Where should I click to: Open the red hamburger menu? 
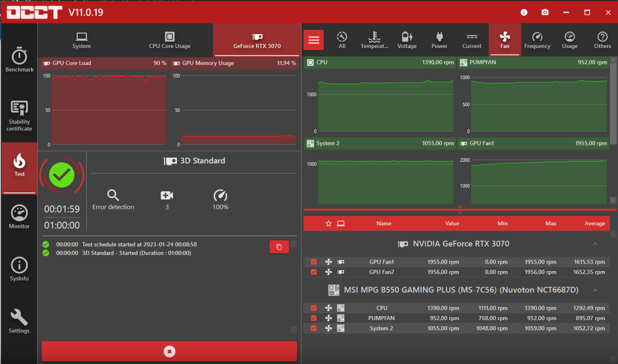pyautogui.click(x=314, y=40)
